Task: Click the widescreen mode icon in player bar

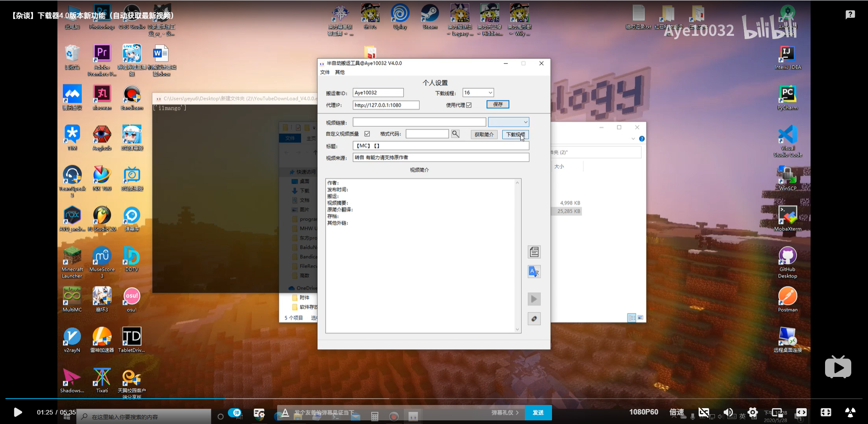Action: (802, 412)
